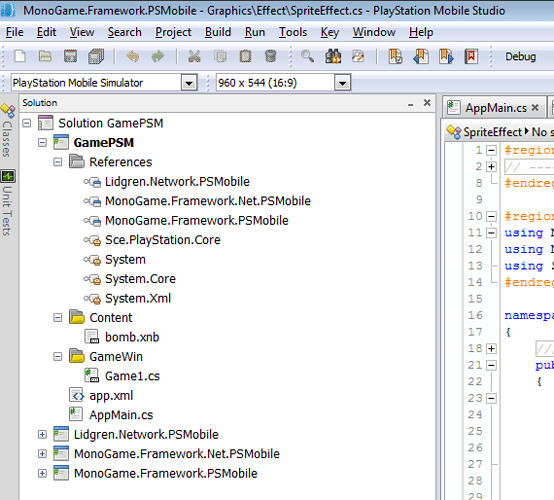
Task: Click the SpriteEffect class icon in breadcrumb
Action: point(453,132)
